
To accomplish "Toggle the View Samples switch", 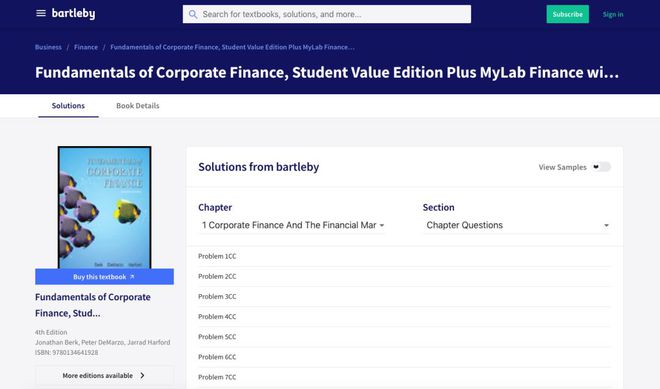I will pyautogui.click(x=601, y=167).
